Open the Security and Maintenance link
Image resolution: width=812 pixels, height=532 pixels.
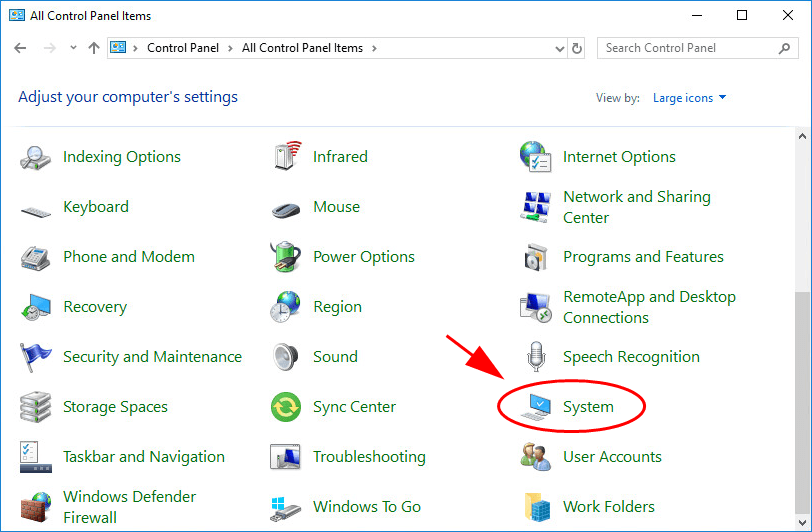[152, 357]
